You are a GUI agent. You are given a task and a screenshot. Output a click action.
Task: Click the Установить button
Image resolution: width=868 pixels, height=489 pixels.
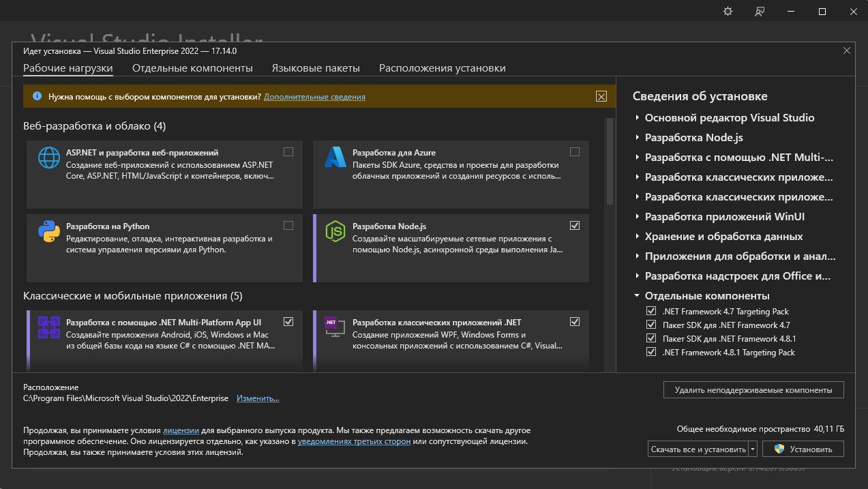803,449
